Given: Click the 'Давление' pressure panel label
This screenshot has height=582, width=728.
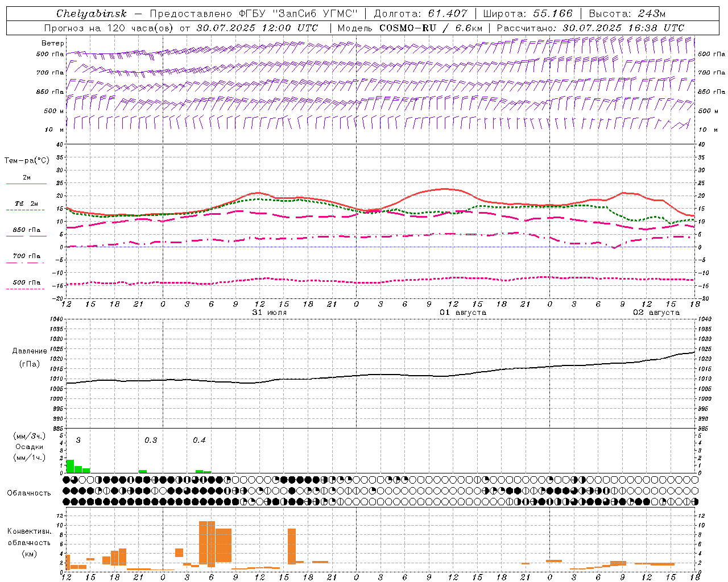Looking at the screenshot, I should point(30,351).
